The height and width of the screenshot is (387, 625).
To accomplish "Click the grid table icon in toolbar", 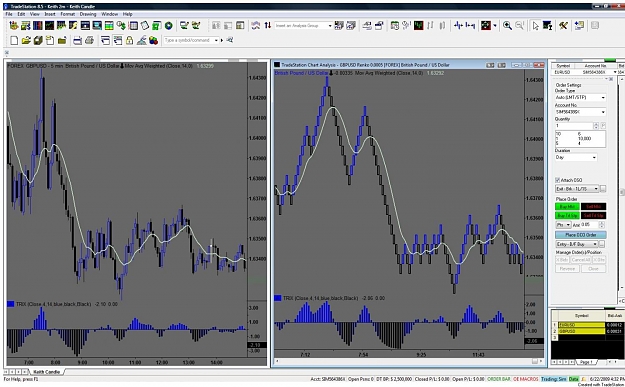I will (x=133, y=26).
